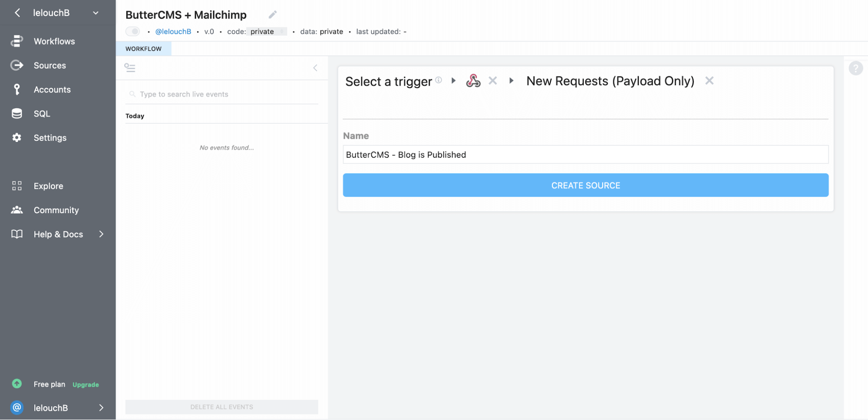Screen dimensions: 868x420
Task: Open Help & Docs
Action: 58,234
